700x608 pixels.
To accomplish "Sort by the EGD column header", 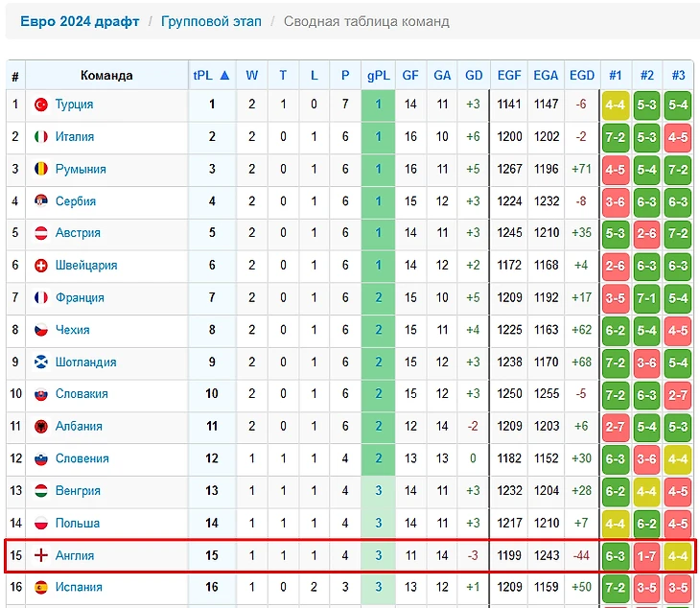I will pos(581,75).
